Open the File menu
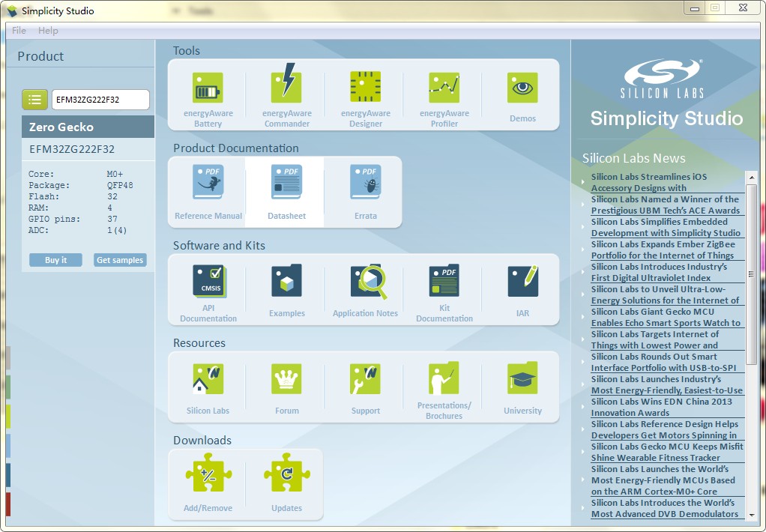The height and width of the screenshot is (532, 766). tap(19, 30)
